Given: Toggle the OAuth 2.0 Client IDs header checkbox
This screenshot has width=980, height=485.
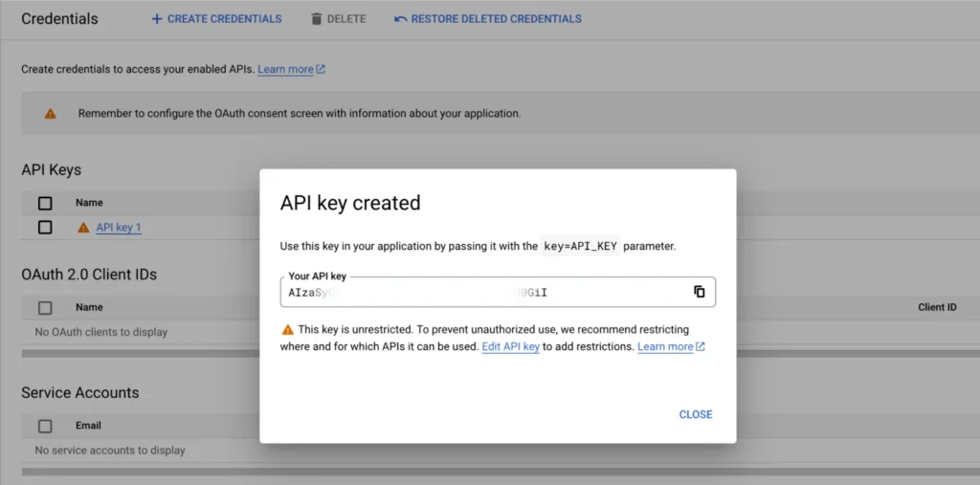Looking at the screenshot, I should point(45,308).
